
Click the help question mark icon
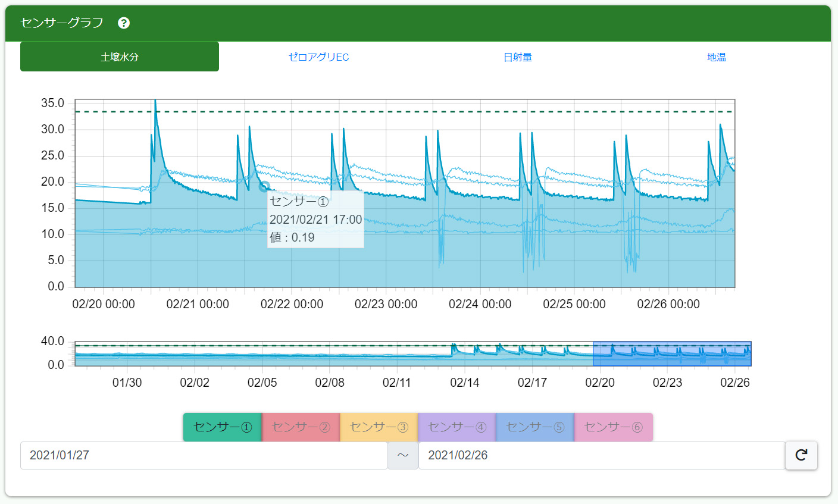coord(124,23)
